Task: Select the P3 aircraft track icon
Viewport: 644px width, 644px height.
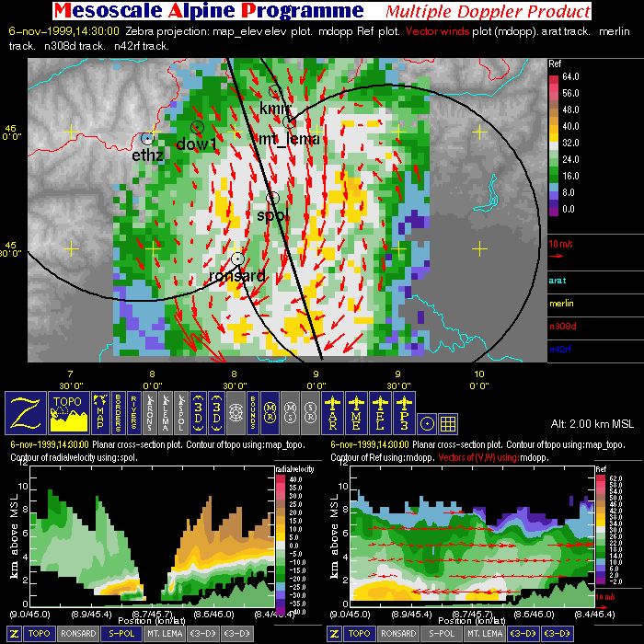Action: (x=403, y=413)
